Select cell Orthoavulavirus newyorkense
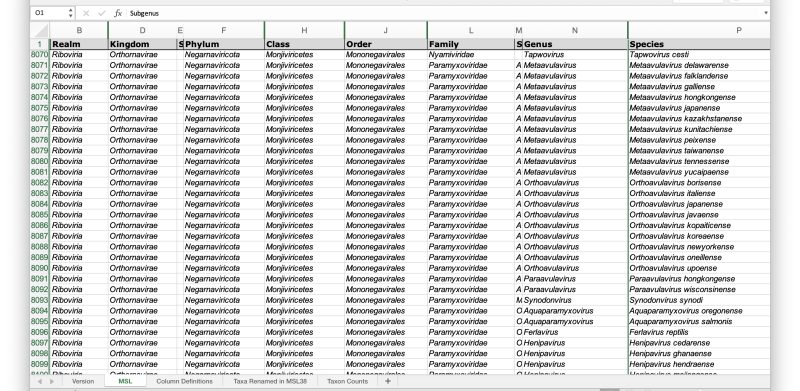This screenshot has width=800, height=391. click(699, 247)
